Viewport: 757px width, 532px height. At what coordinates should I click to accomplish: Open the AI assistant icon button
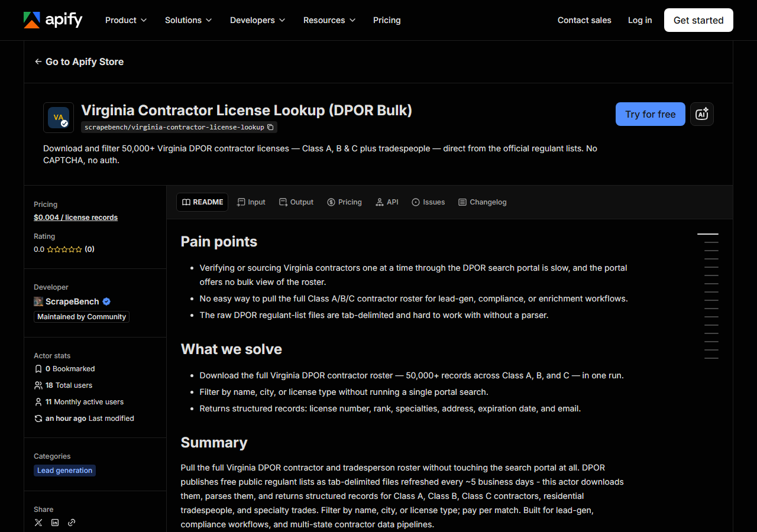(702, 114)
